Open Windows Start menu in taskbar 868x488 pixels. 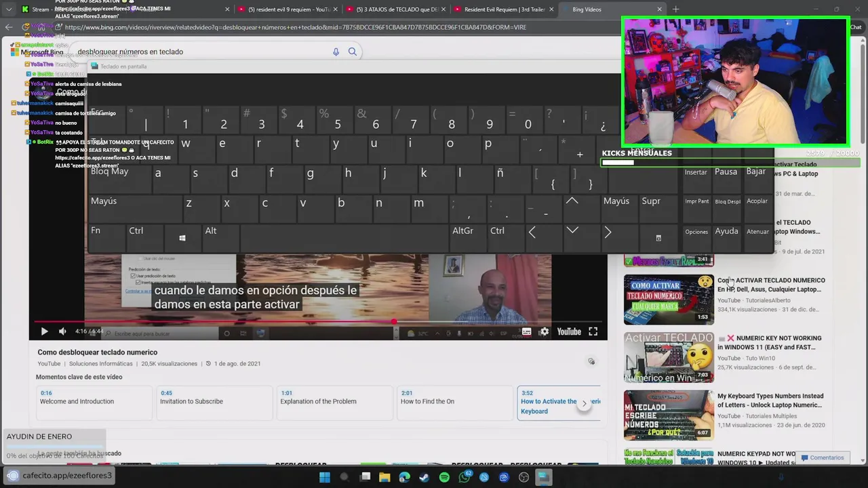pos(325,477)
